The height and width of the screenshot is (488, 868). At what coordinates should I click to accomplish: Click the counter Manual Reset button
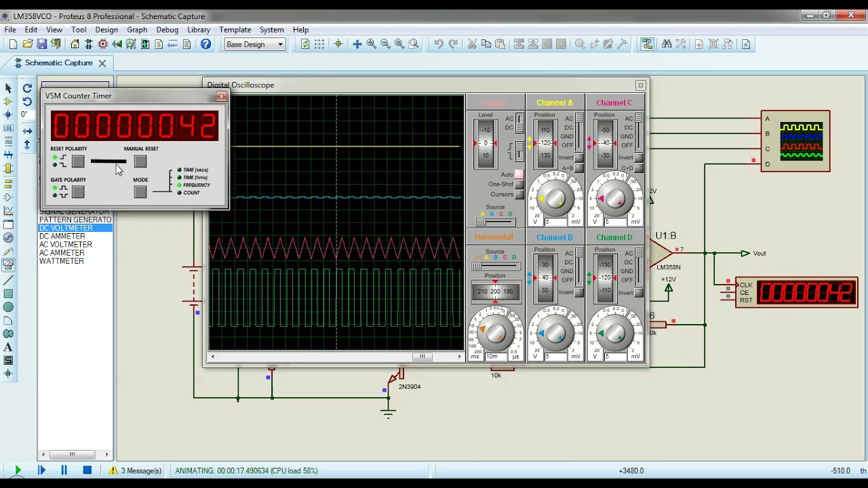(x=140, y=161)
